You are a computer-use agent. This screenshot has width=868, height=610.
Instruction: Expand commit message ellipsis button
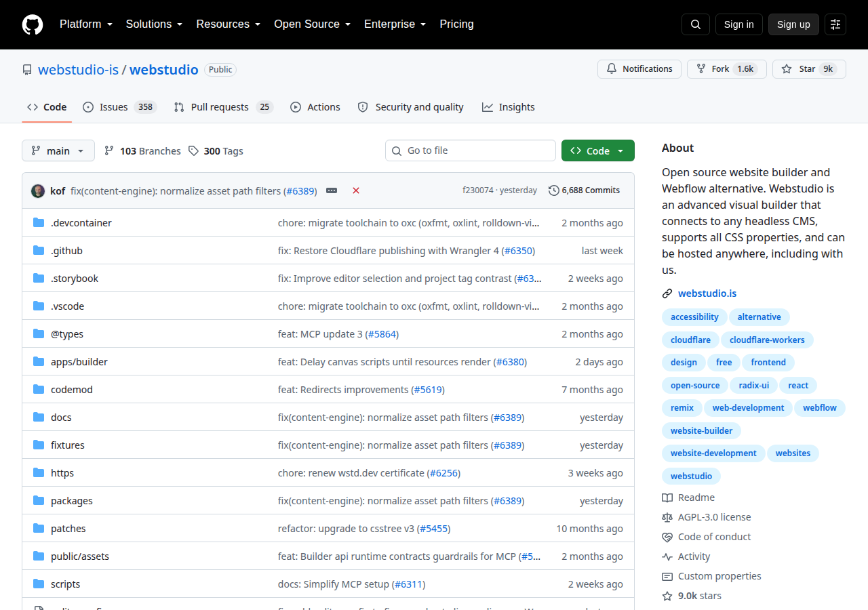pos(332,190)
